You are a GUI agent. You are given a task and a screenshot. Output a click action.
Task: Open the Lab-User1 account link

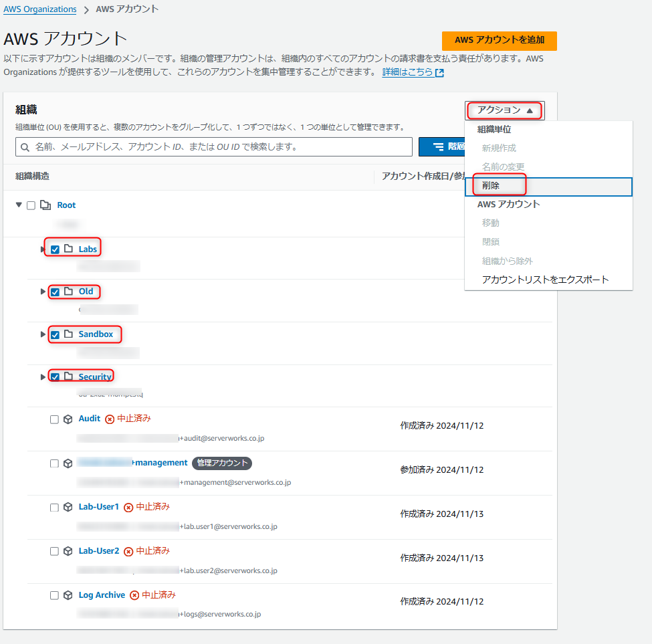click(x=98, y=507)
